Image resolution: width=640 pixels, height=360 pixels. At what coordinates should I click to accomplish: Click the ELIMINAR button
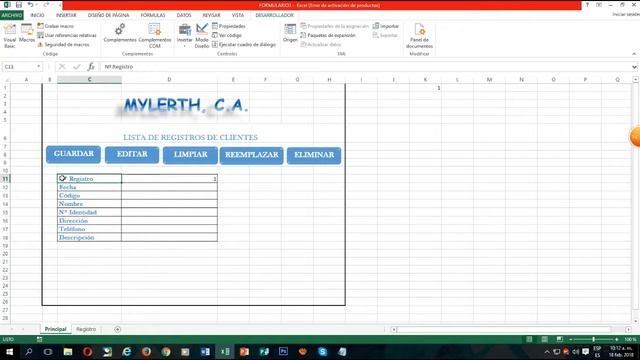314,156
